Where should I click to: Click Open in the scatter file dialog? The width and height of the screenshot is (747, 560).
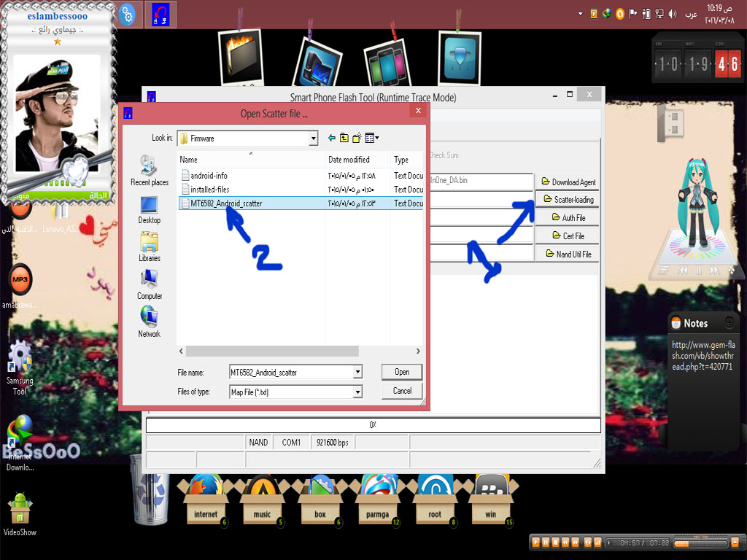pyautogui.click(x=402, y=372)
